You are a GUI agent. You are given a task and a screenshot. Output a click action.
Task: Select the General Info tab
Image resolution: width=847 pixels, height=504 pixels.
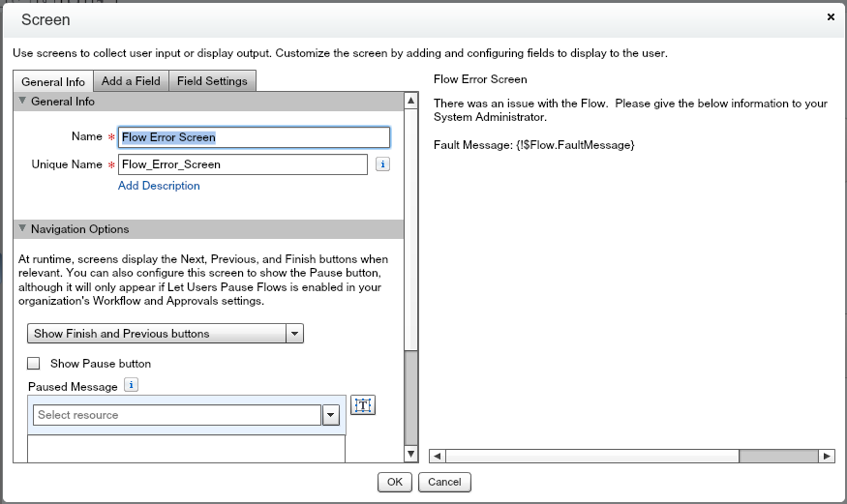pos(53,82)
